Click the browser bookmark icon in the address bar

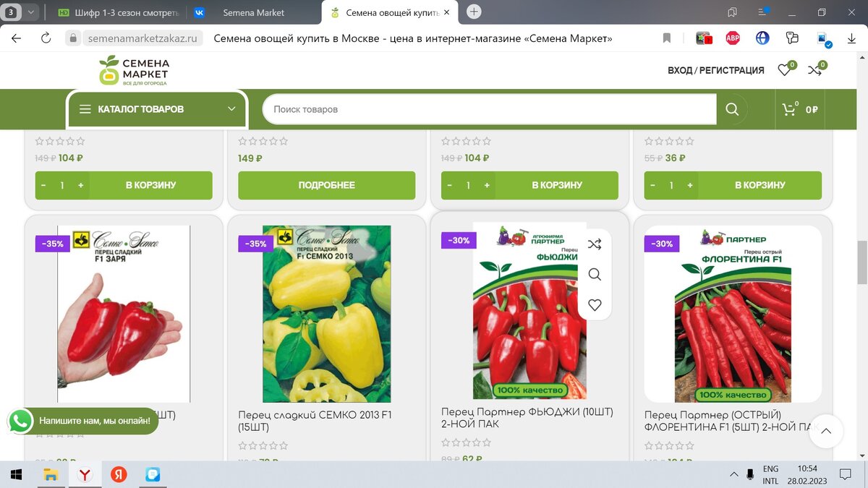[667, 38]
